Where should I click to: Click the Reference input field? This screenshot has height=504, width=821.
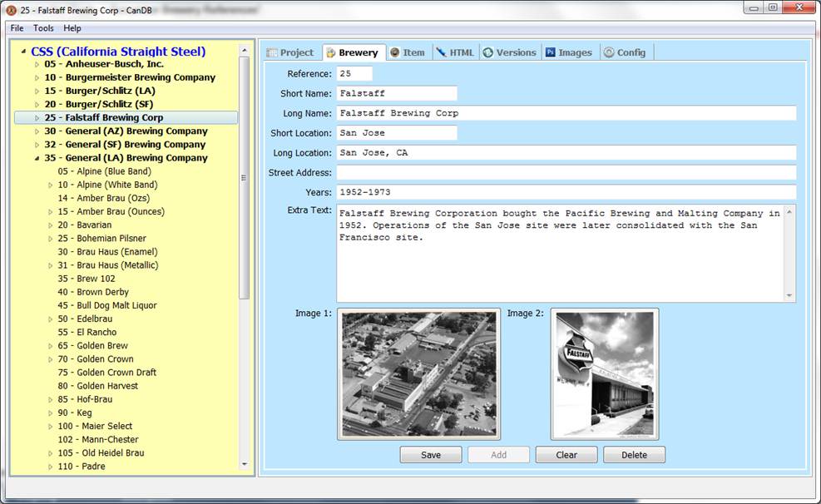(x=354, y=74)
